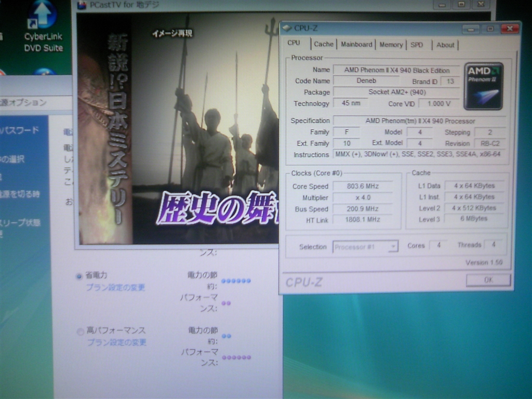Open the CyberLink DVD Suite desktop shortcut
The height and width of the screenshot is (399, 532).
[x=43, y=25]
